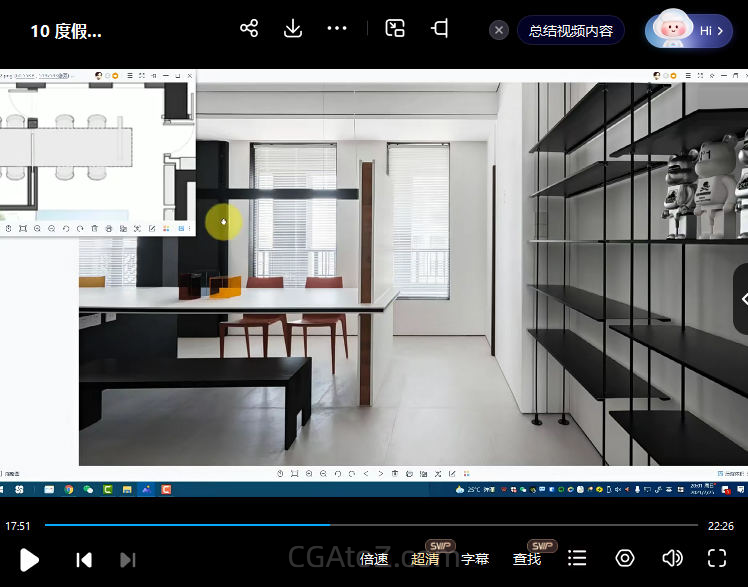Enter fullscreen mode
Image resolution: width=748 pixels, height=587 pixels.
(x=717, y=558)
